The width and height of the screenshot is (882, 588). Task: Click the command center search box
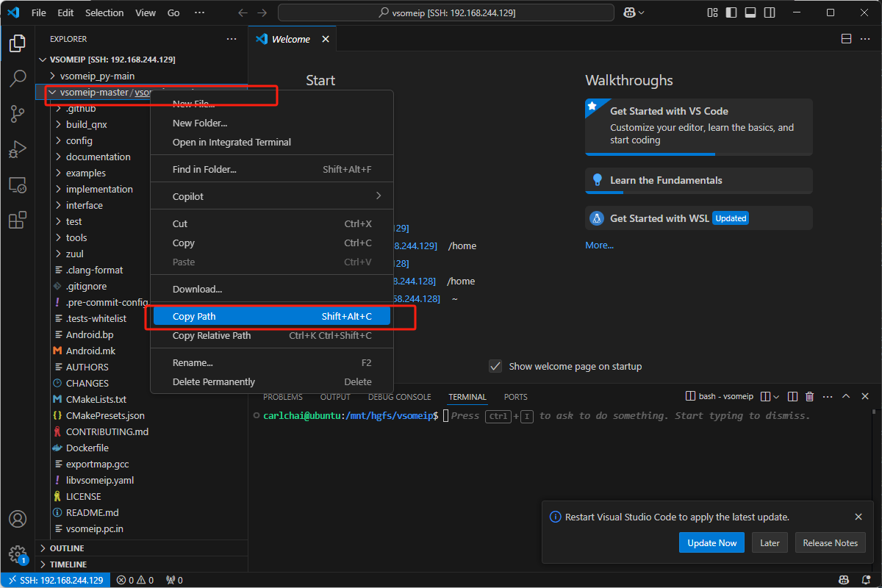446,12
